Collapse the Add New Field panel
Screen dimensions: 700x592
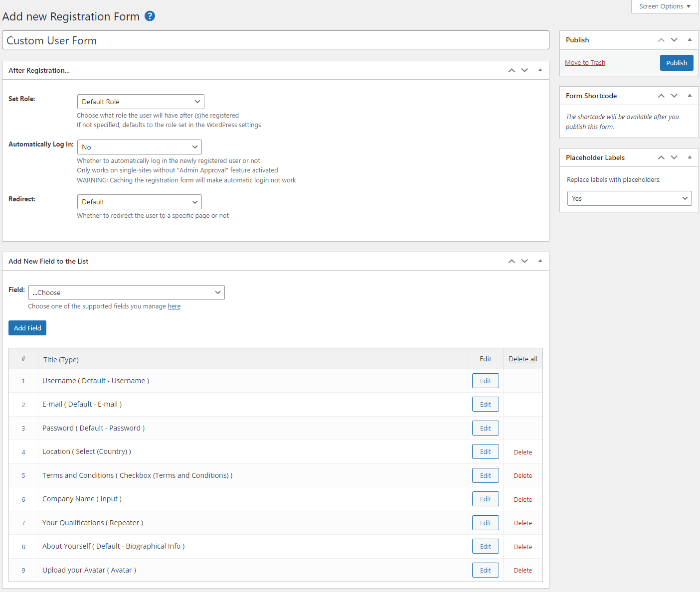coord(540,261)
